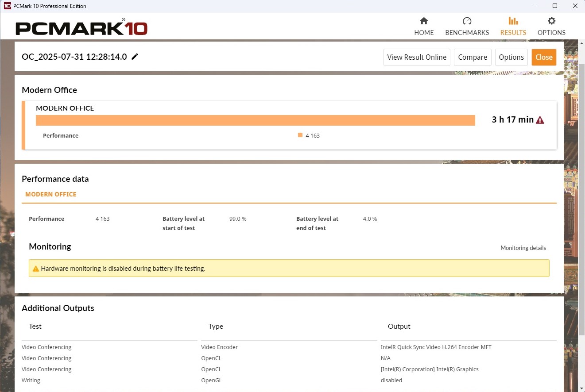Click the Modern Office section heading
The width and height of the screenshot is (585, 392).
(x=49, y=90)
